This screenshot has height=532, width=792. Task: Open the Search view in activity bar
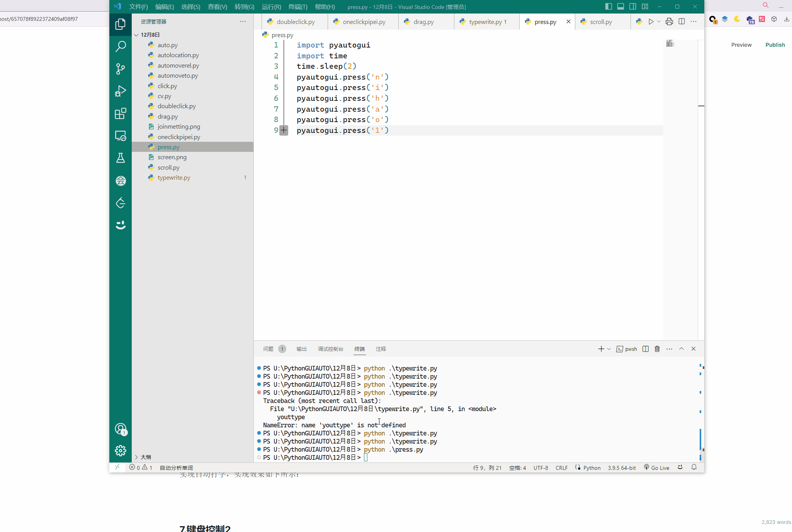pos(121,46)
